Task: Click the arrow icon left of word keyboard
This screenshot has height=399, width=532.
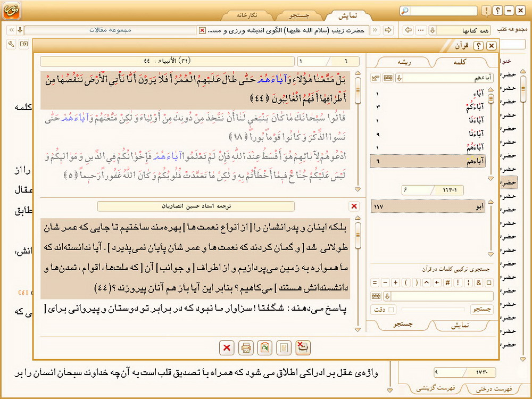Action: coord(376,78)
